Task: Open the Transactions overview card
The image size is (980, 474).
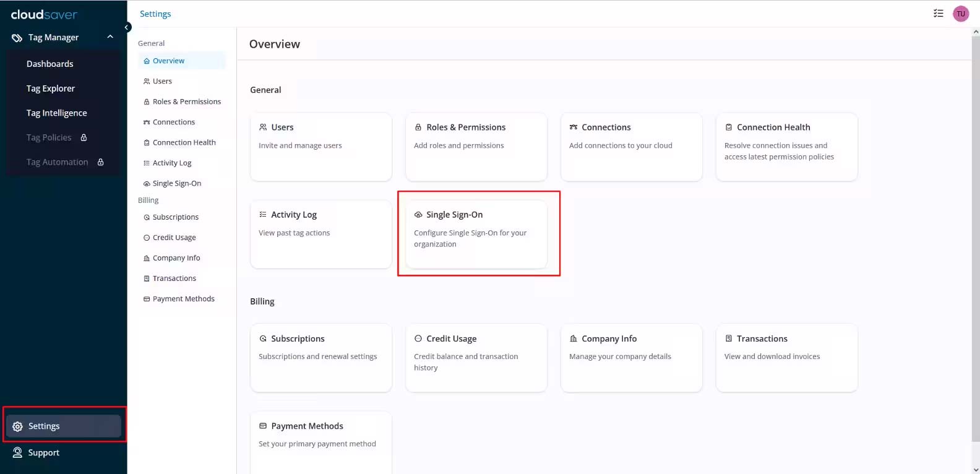Action: 786,357
